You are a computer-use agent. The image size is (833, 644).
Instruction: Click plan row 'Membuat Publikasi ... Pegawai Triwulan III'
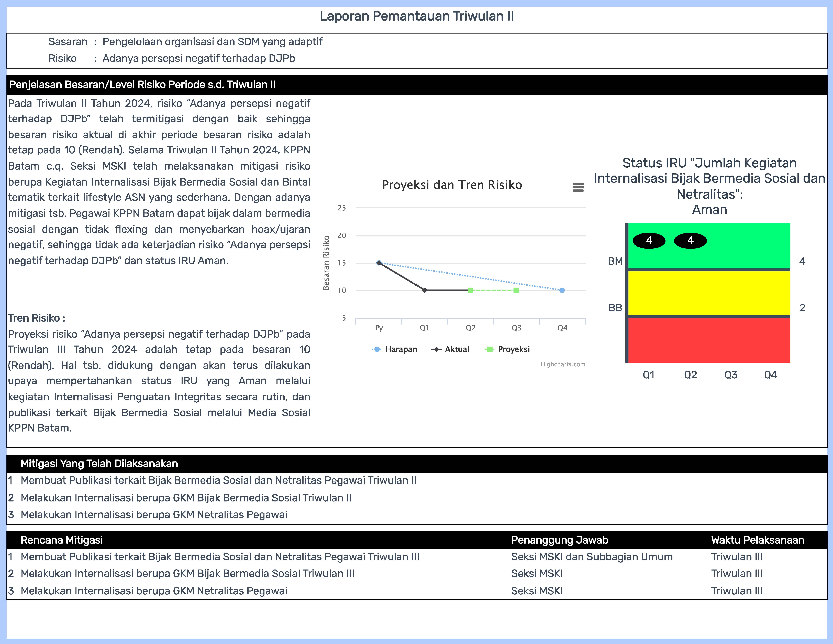click(x=220, y=557)
